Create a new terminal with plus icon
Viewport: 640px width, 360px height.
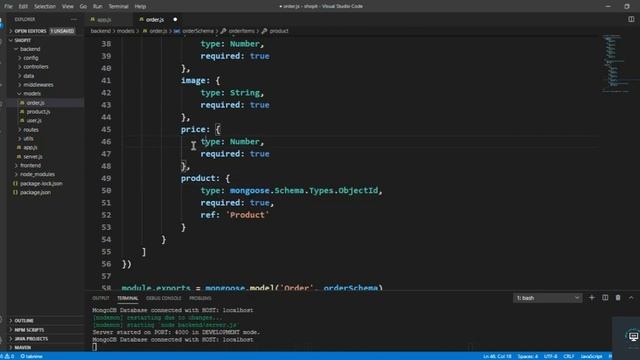591,298
